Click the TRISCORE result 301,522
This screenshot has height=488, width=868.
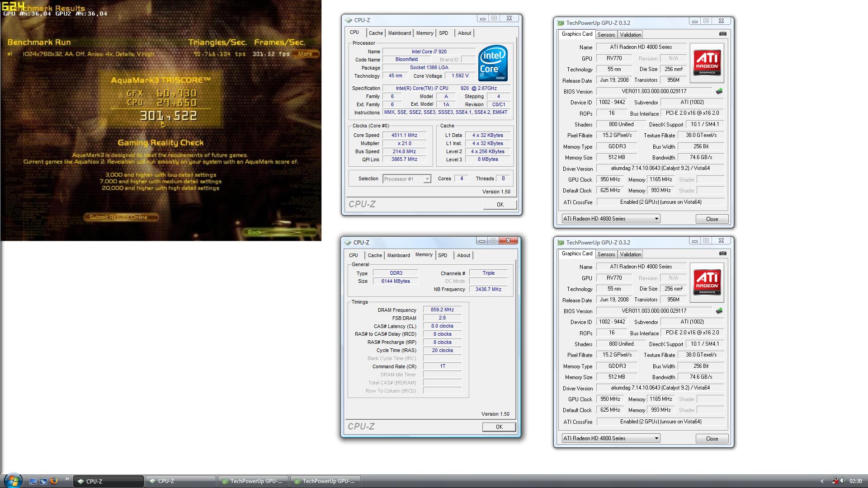click(168, 116)
